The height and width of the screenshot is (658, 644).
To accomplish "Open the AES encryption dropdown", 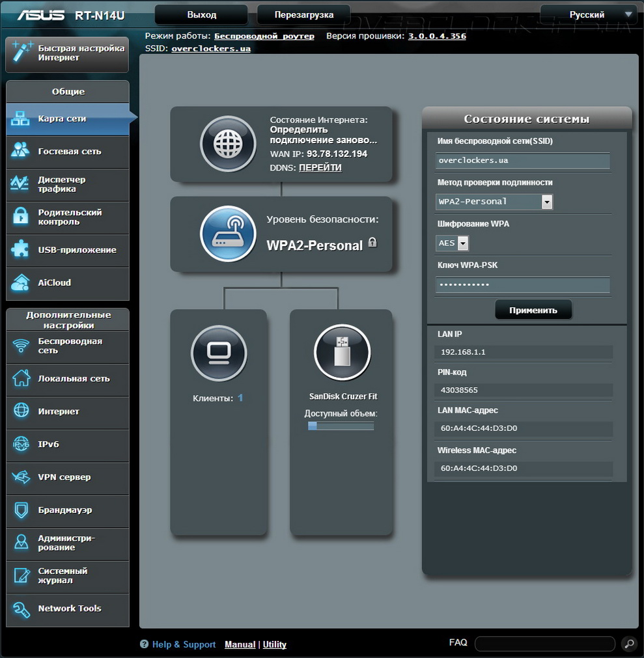I will [x=463, y=243].
